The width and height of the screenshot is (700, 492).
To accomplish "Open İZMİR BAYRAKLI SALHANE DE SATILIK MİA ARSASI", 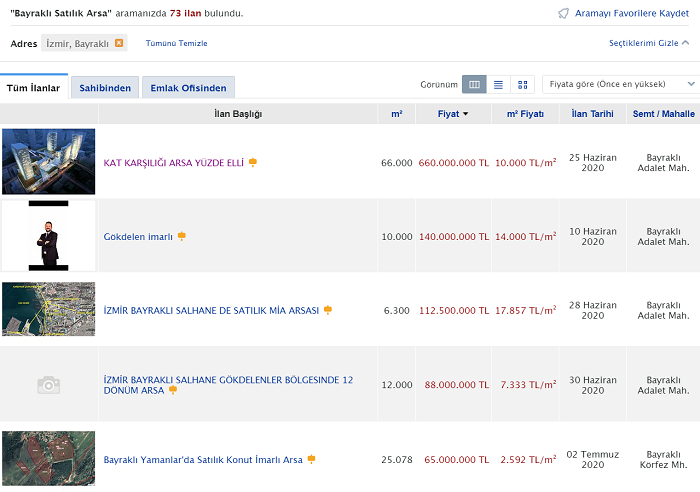I will [211, 310].
